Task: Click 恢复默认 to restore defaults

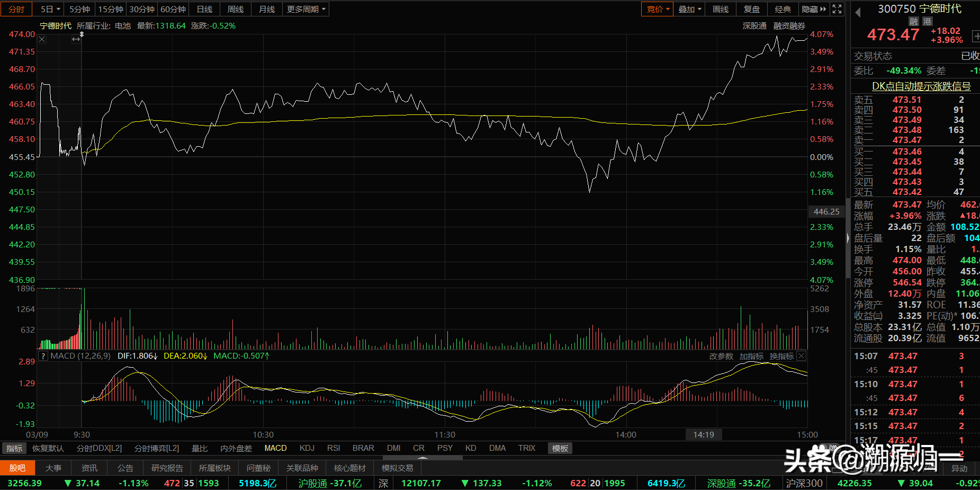Action: (x=48, y=448)
